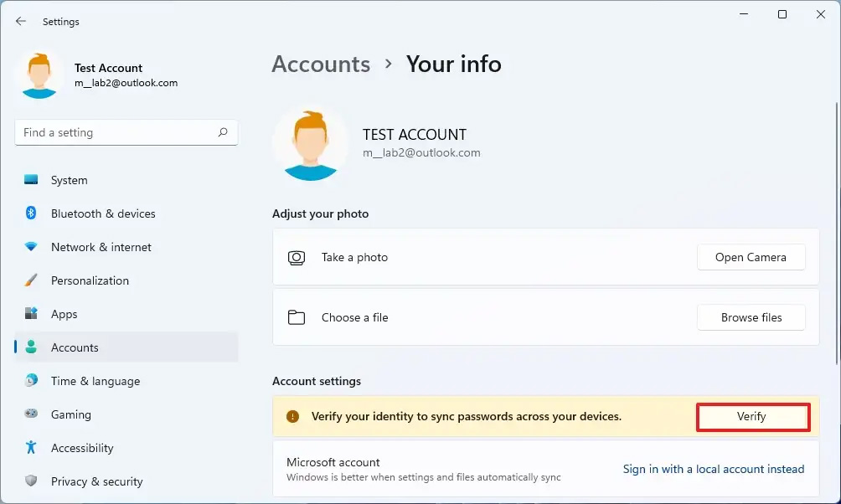841x504 pixels.
Task: Select the Apps category icon
Action: pos(29,314)
